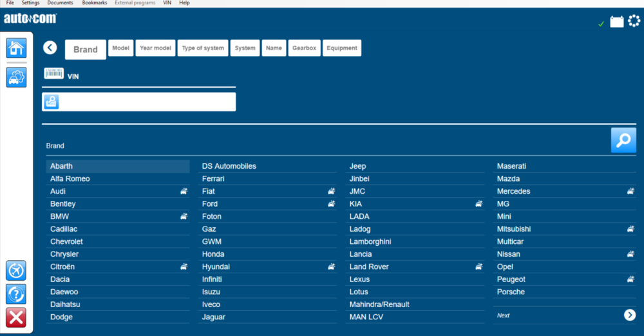Click the VIN barcode scan icon

tap(54, 73)
